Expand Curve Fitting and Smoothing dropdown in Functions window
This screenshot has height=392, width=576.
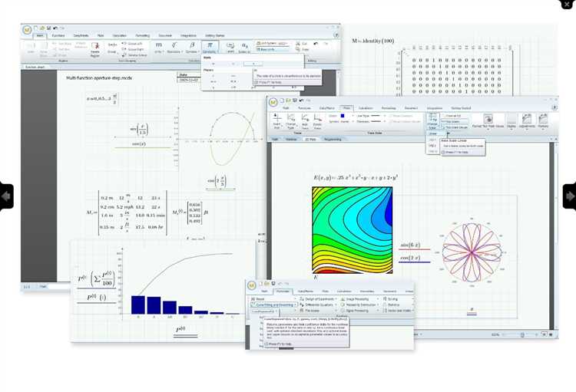click(274, 305)
